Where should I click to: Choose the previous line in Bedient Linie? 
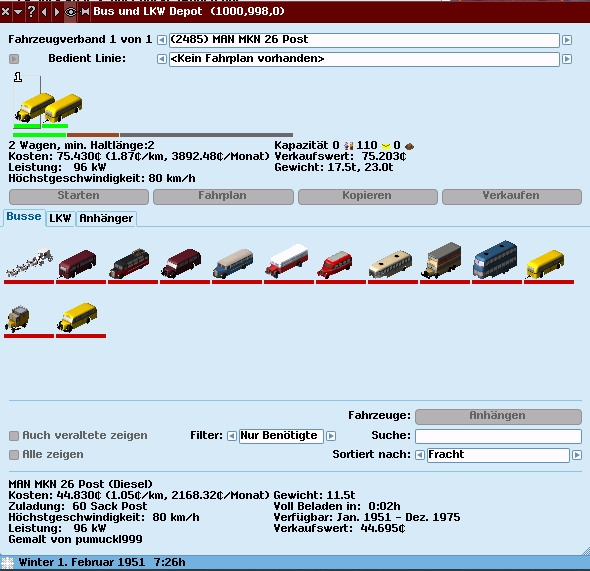pos(161,59)
